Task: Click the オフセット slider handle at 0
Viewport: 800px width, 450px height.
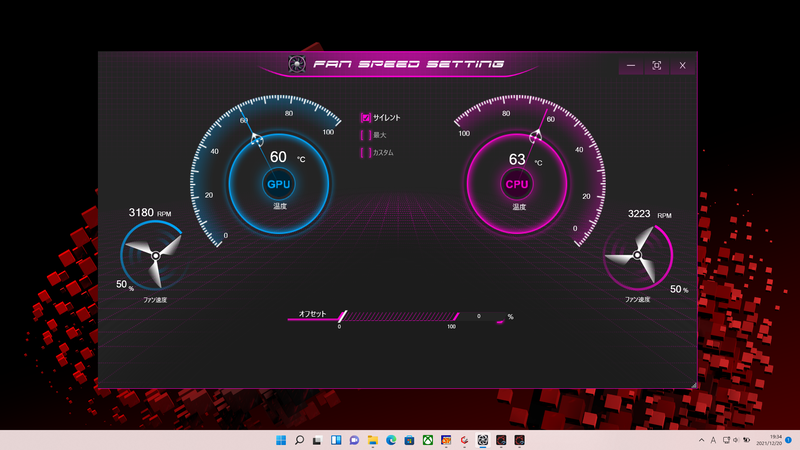Action: (x=343, y=316)
